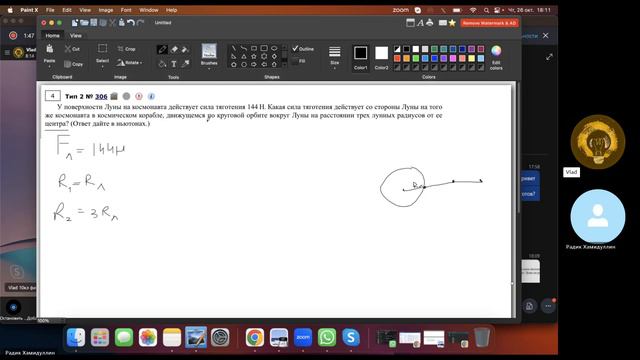Toggle the Fill checkbox
The height and width of the screenshot is (360, 640).
click(x=295, y=61)
